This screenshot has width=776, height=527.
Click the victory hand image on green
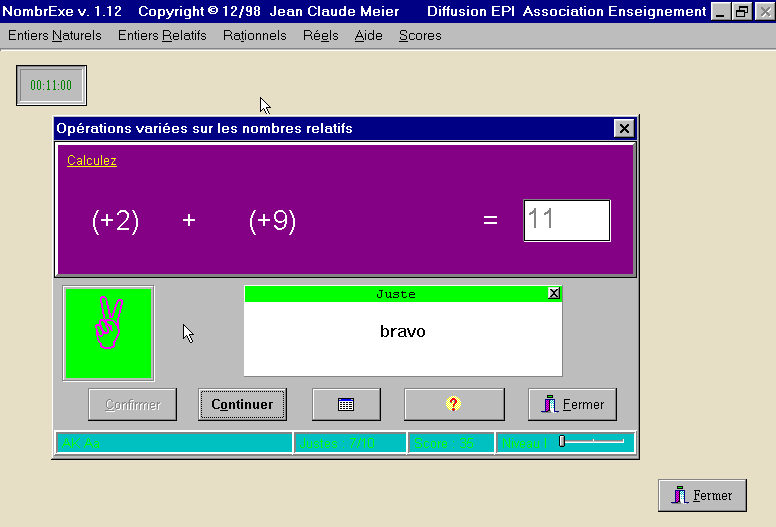pos(108,333)
